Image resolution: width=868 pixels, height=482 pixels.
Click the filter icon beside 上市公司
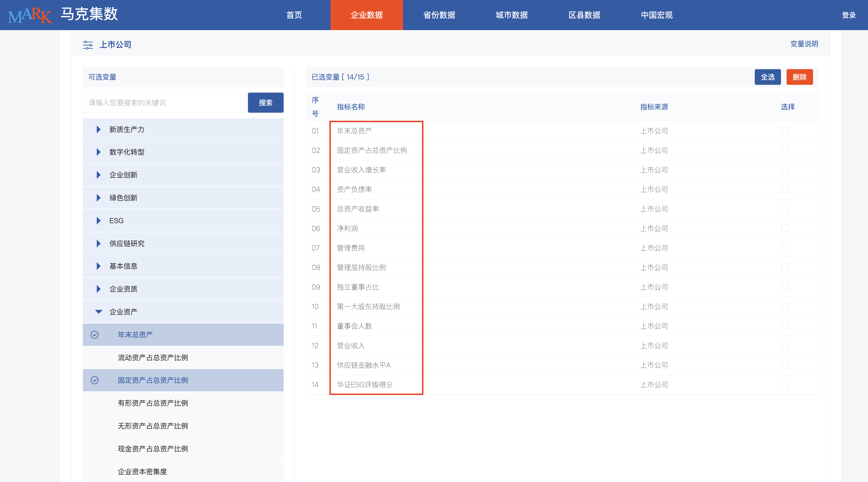(x=88, y=45)
